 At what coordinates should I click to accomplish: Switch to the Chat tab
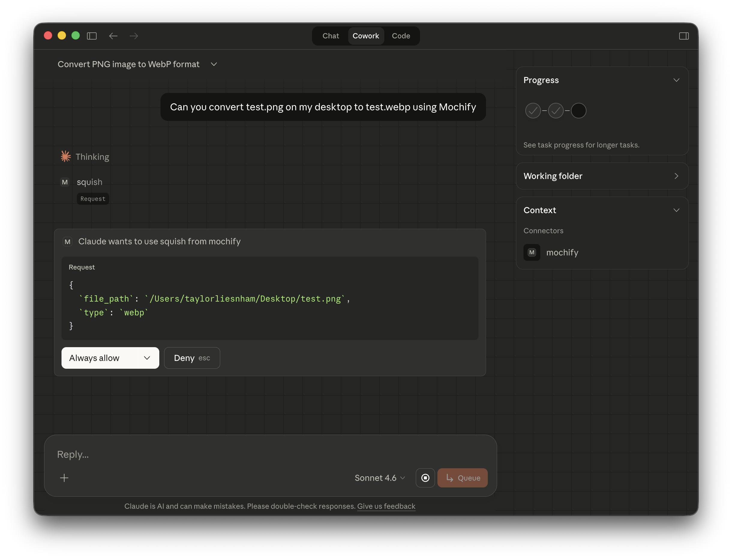click(331, 36)
